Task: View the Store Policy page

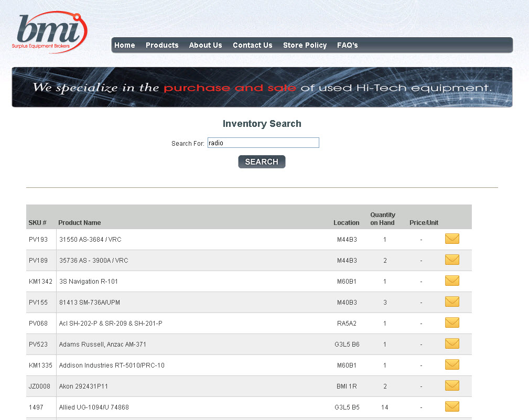Action: pyautogui.click(x=305, y=45)
